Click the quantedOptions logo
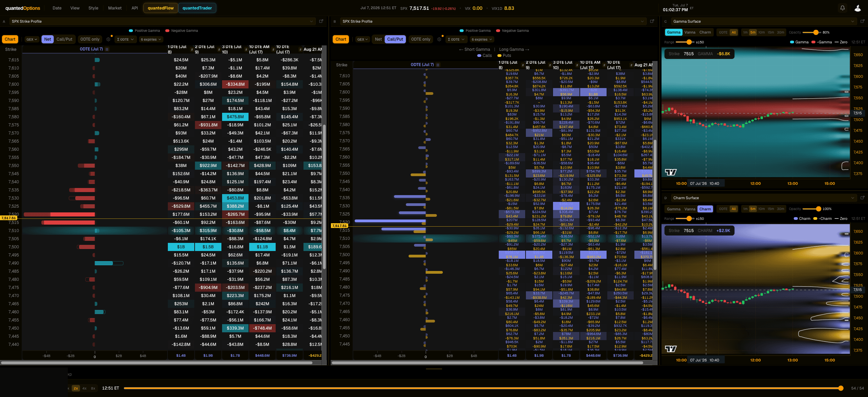This screenshot has width=868, height=397. coord(23,8)
